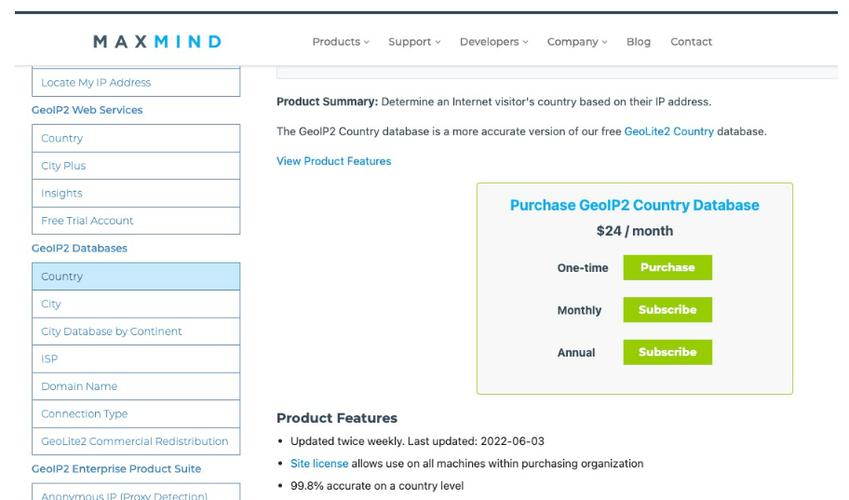Subscribe to the Annual plan
This screenshot has width=849, height=500.
668,352
